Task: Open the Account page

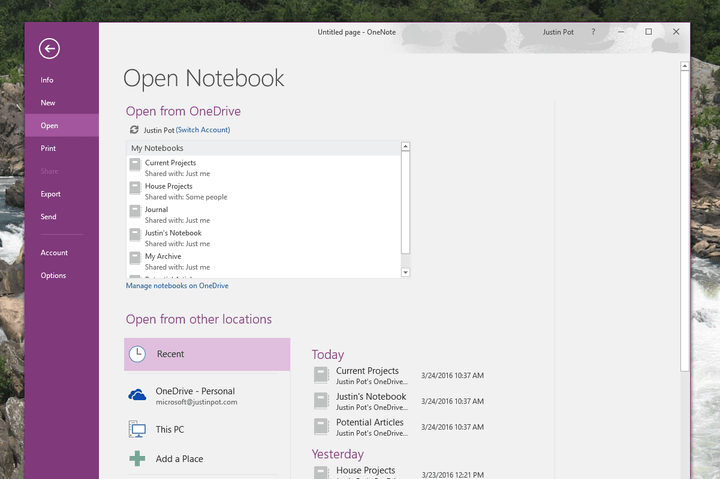Action: click(54, 253)
